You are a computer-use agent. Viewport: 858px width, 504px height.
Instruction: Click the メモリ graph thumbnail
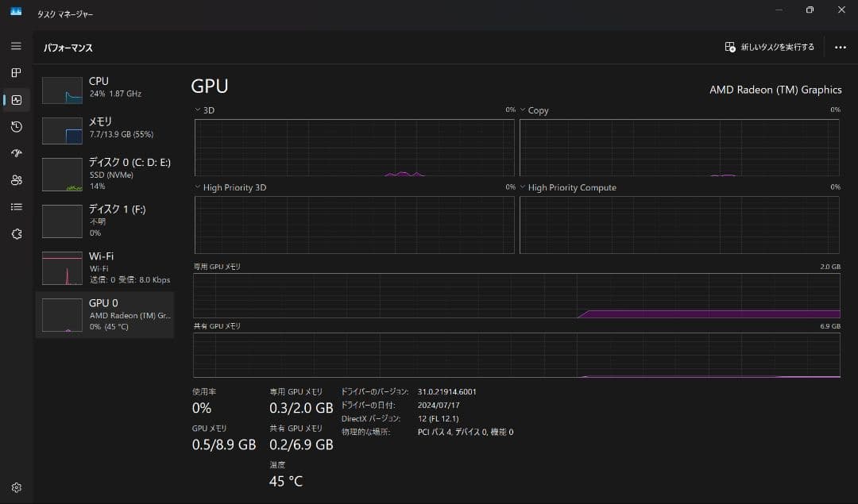click(x=61, y=129)
